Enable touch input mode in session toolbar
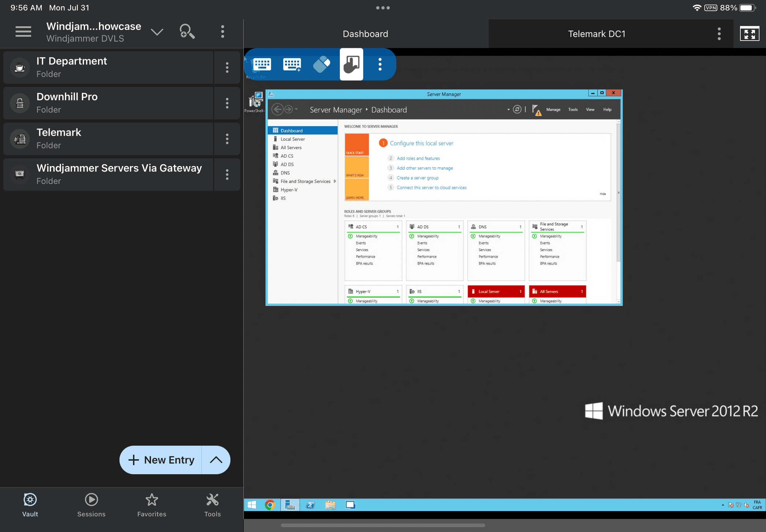 pos(351,64)
